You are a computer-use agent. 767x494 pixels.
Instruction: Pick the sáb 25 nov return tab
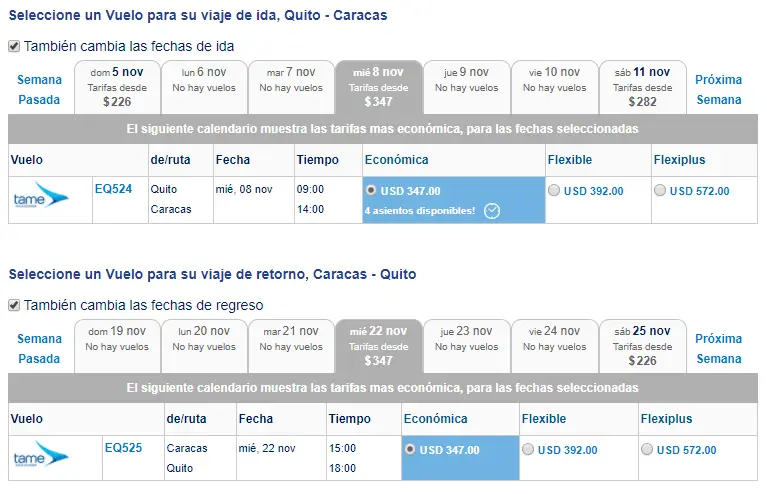coord(643,346)
